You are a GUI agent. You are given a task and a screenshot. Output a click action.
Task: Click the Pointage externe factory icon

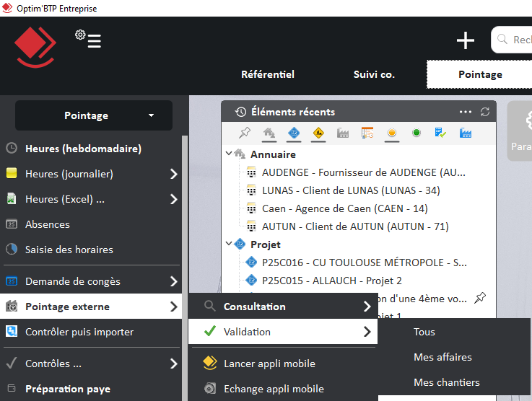click(x=12, y=306)
